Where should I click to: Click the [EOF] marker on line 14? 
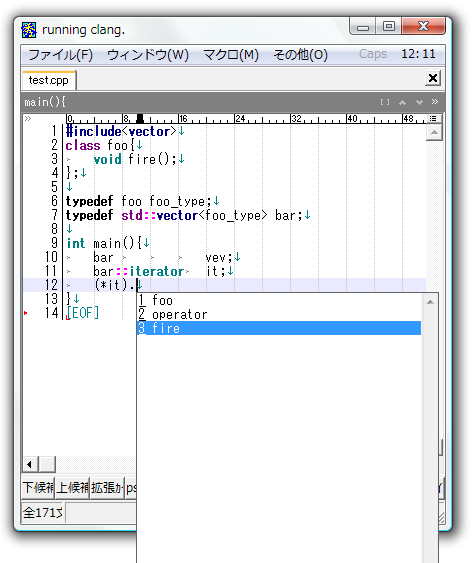[83, 313]
